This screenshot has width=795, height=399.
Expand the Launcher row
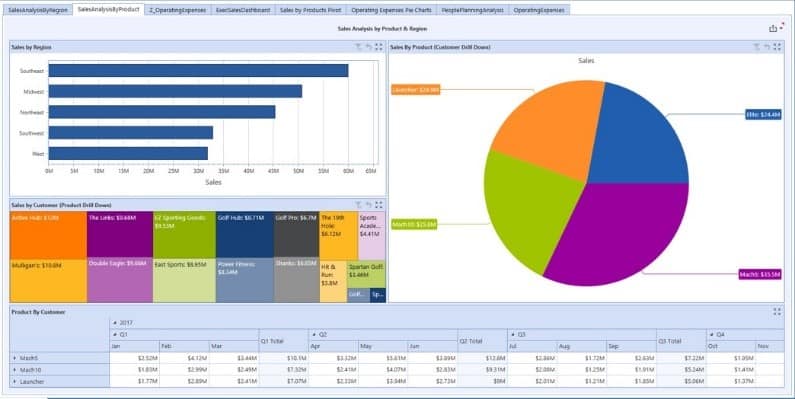(15, 381)
